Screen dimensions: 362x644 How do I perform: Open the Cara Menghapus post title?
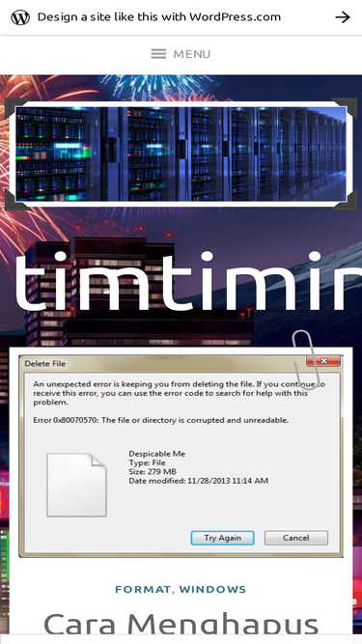pyautogui.click(x=181, y=625)
